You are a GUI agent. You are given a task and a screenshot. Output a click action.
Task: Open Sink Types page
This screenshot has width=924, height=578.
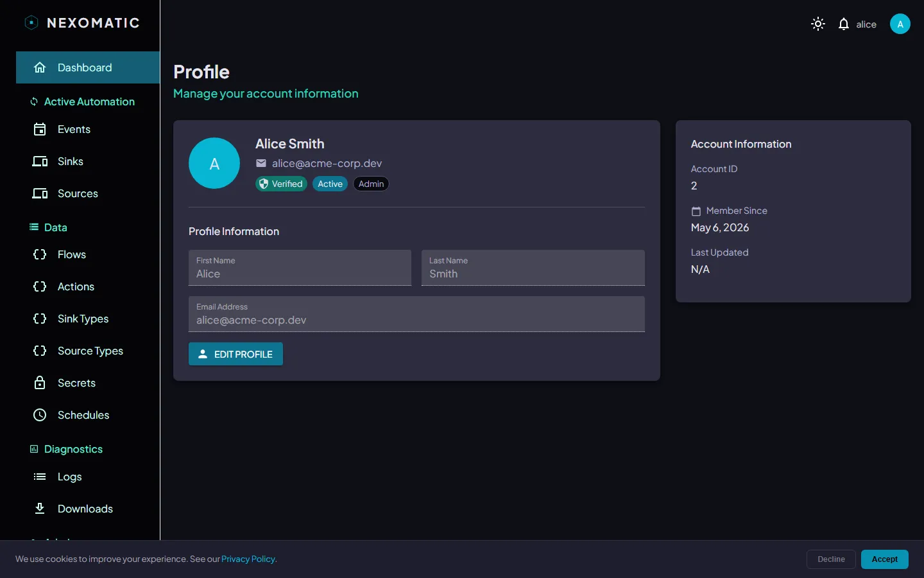(88, 319)
